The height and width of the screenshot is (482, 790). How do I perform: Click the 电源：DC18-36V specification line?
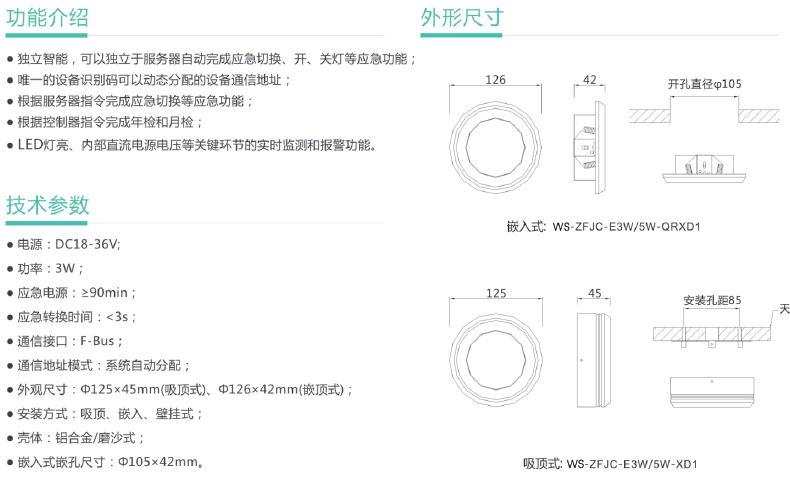(x=68, y=244)
